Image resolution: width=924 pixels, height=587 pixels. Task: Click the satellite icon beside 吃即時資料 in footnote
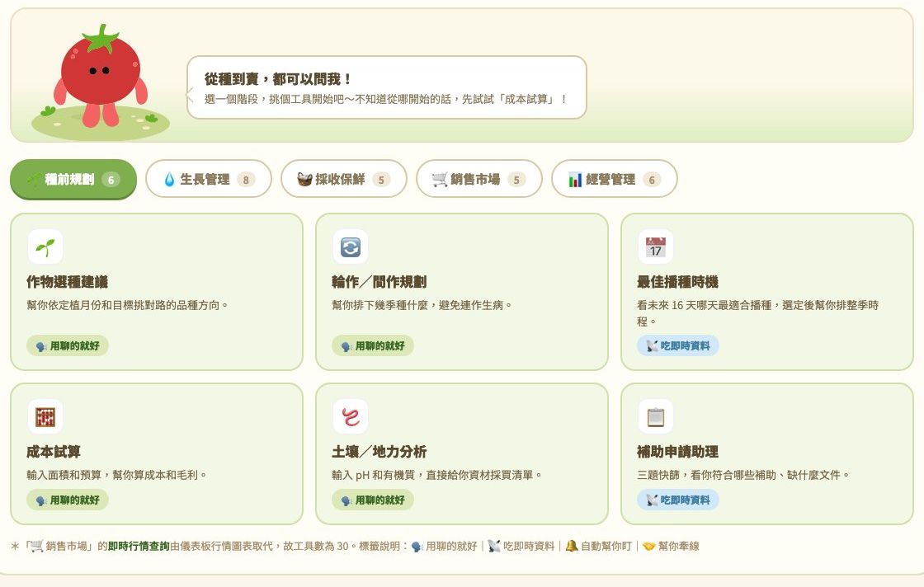[494, 546]
